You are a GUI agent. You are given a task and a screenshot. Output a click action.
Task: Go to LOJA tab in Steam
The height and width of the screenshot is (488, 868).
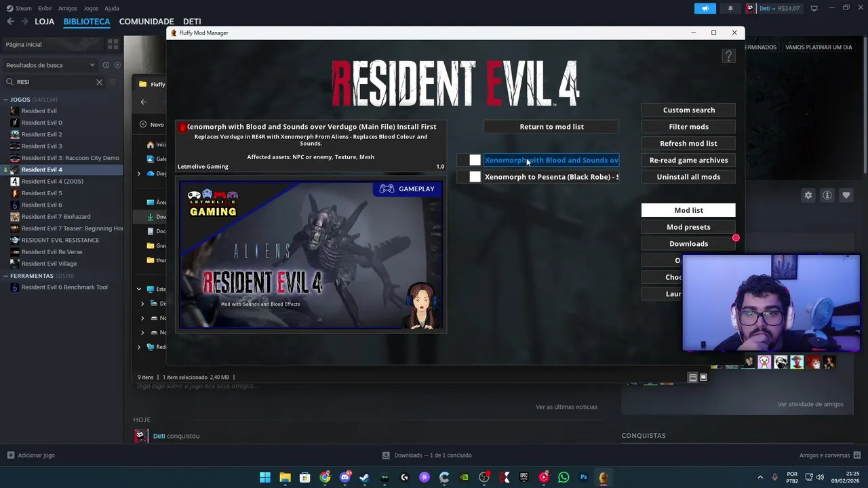pos(45,22)
